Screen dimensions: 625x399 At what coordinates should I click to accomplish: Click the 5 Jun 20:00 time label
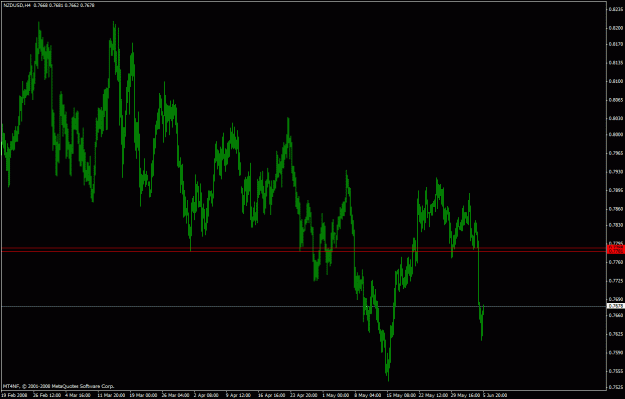pyautogui.click(x=495, y=395)
